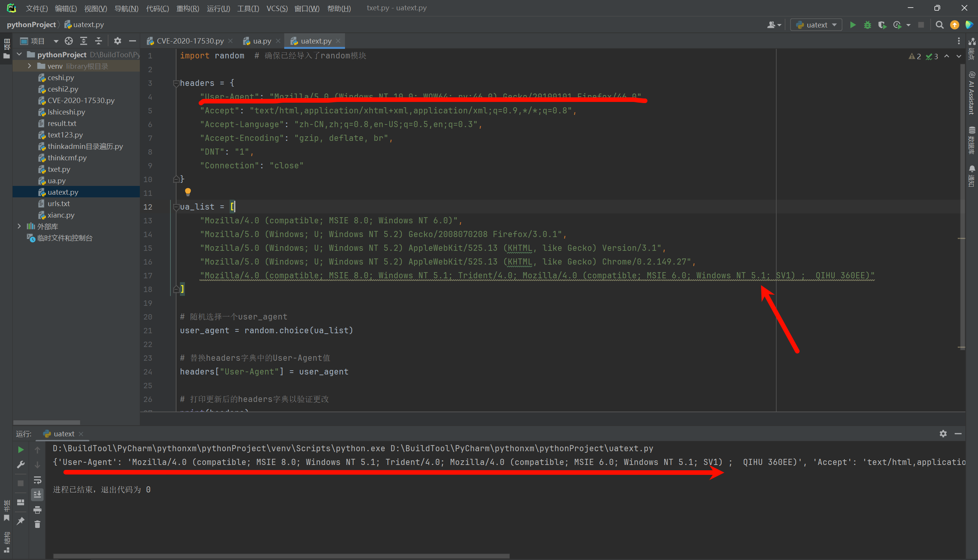Select thinkcmf.py in project tree
Screen dimensions: 978x560
(x=67, y=158)
